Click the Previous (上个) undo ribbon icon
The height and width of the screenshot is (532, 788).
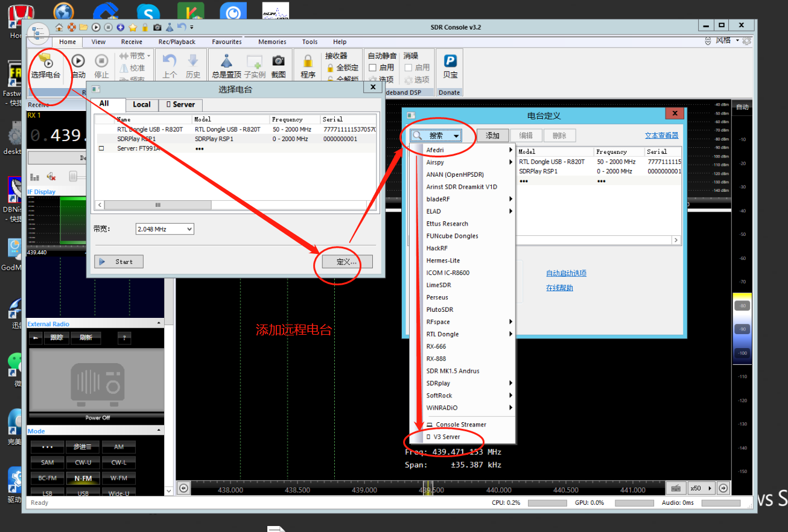click(170, 60)
